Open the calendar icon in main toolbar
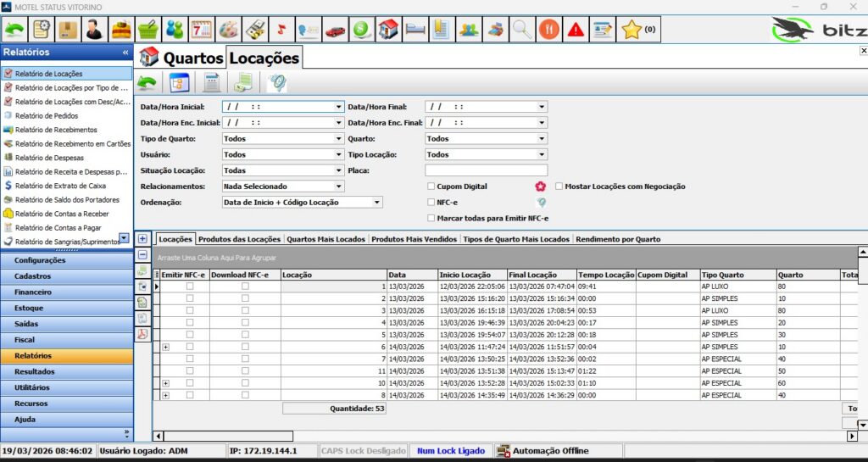Image resolution: width=868 pixels, height=462 pixels. click(201, 30)
